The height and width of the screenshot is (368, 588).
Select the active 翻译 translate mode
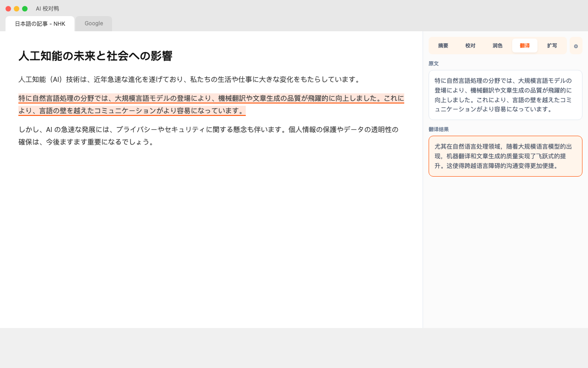click(525, 46)
